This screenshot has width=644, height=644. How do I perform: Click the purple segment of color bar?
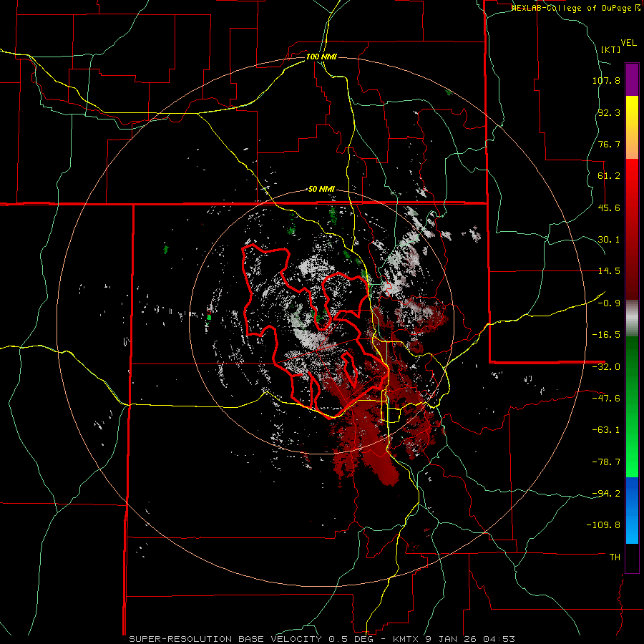click(632, 79)
